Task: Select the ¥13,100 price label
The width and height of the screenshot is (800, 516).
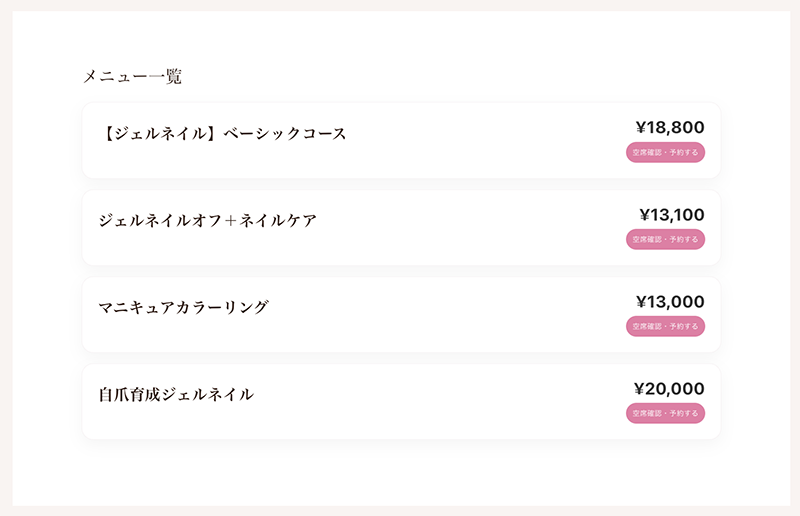Action: coord(671,214)
